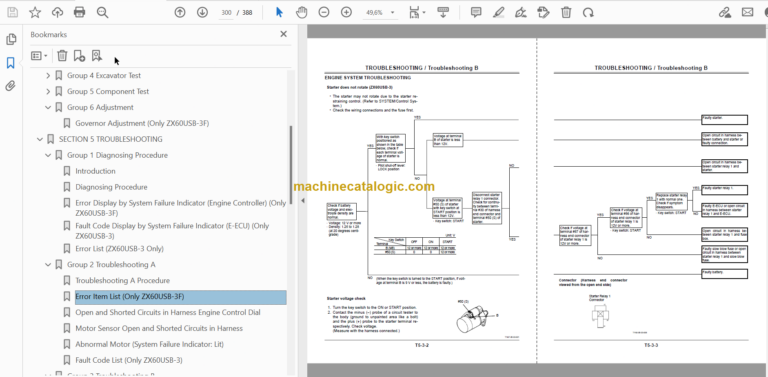Share a link to the file

[x=725, y=12]
